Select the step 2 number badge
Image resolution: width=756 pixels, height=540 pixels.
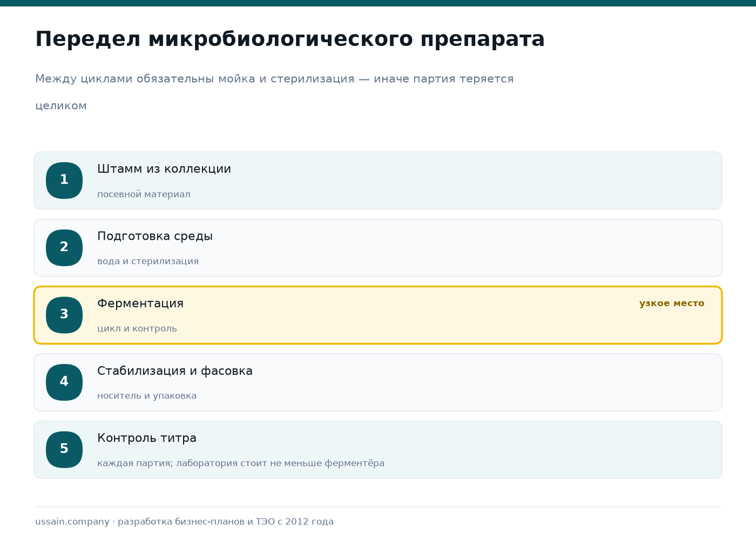click(x=64, y=248)
